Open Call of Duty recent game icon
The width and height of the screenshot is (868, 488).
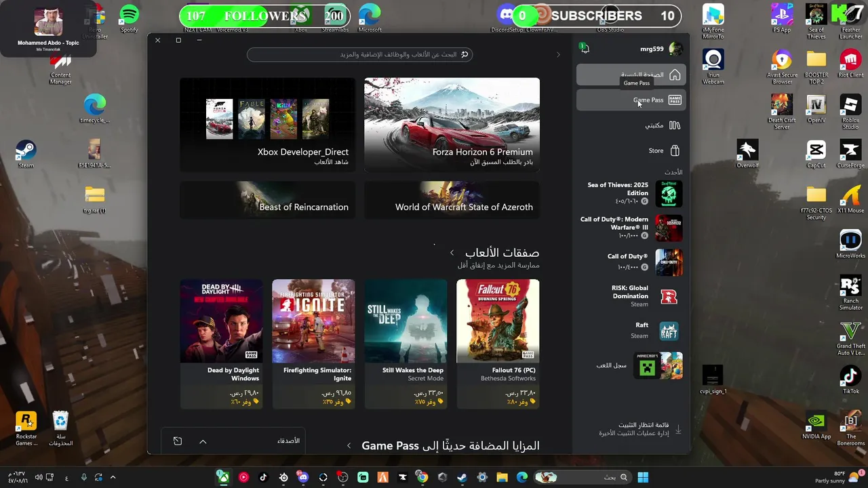pyautogui.click(x=669, y=262)
